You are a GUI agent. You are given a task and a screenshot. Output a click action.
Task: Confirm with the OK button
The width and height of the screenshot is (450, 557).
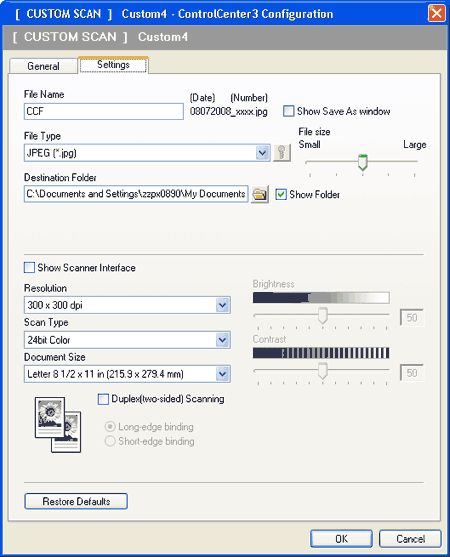[341, 539]
